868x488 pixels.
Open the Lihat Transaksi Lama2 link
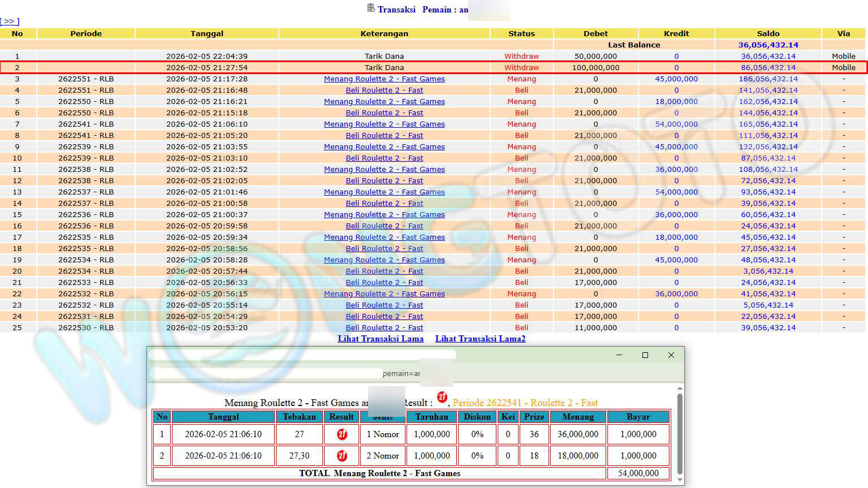[x=480, y=339]
